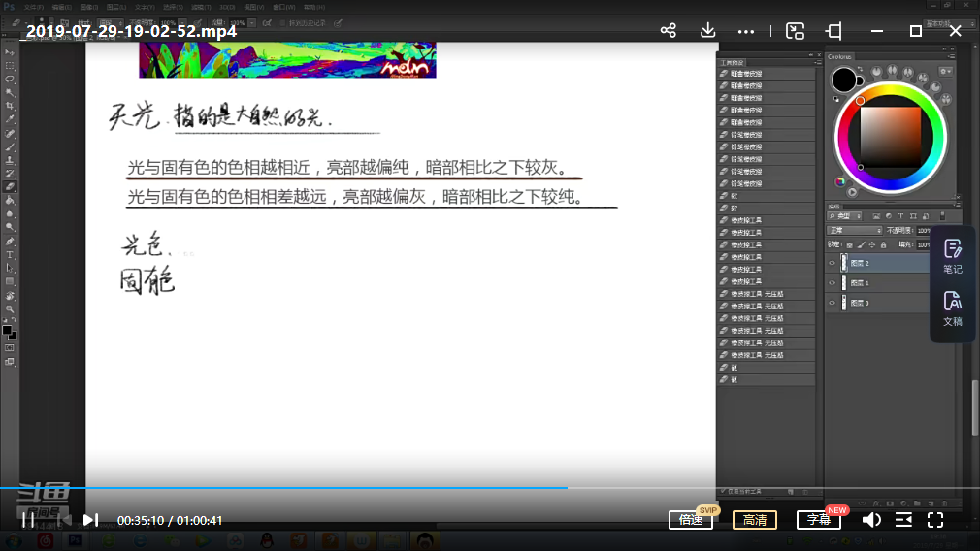The height and width of the screenshot is (551, 980).
Task: Select the active Eraser tool
Action: [10, 187]
